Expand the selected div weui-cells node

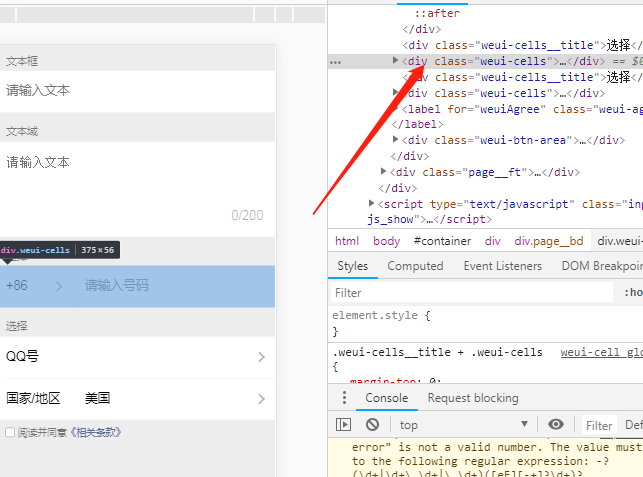[x=395, y=61]
